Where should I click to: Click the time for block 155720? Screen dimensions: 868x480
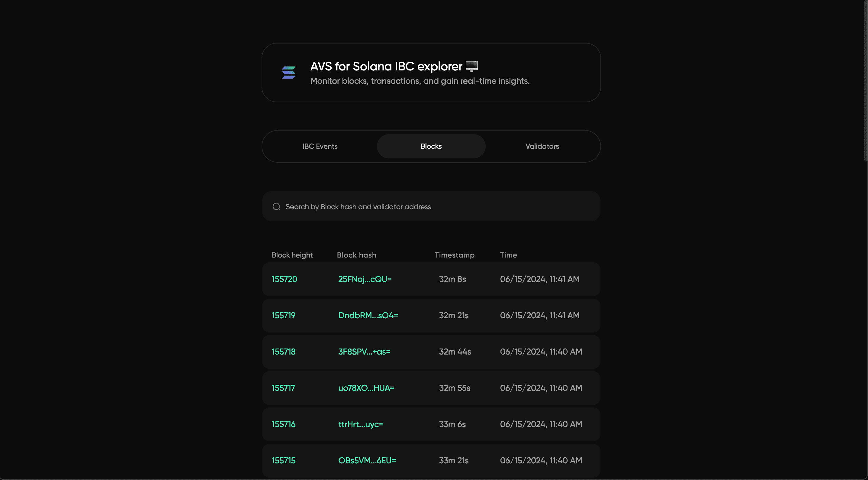coord(540,279)
